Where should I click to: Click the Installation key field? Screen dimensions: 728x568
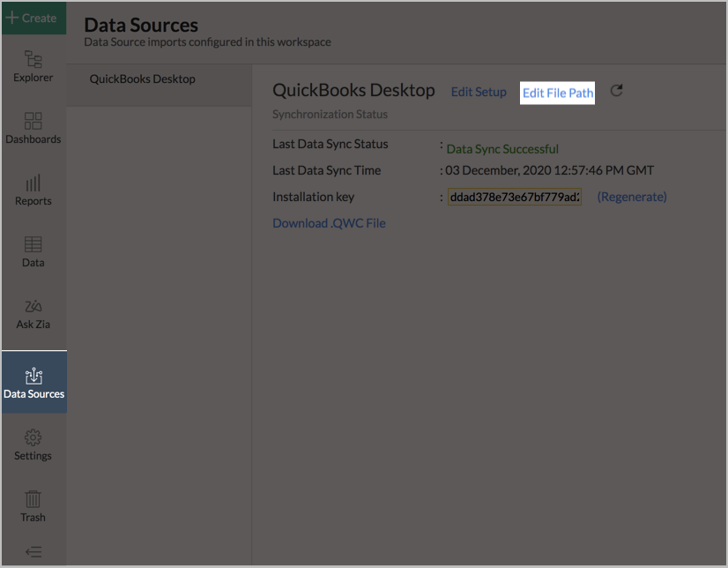point(515,197)
